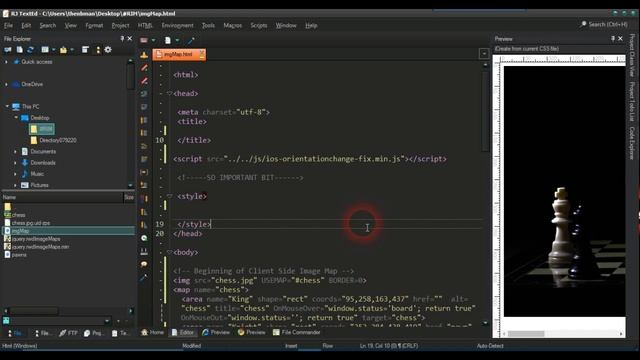Collapse the body tag code fold
The height and width of the screenshot is (360, 640).
169,252
